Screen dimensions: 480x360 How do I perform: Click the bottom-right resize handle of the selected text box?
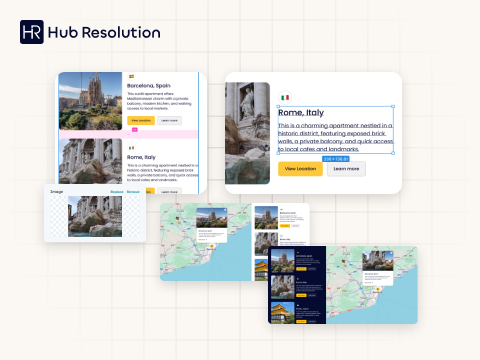tap(393, 153)
